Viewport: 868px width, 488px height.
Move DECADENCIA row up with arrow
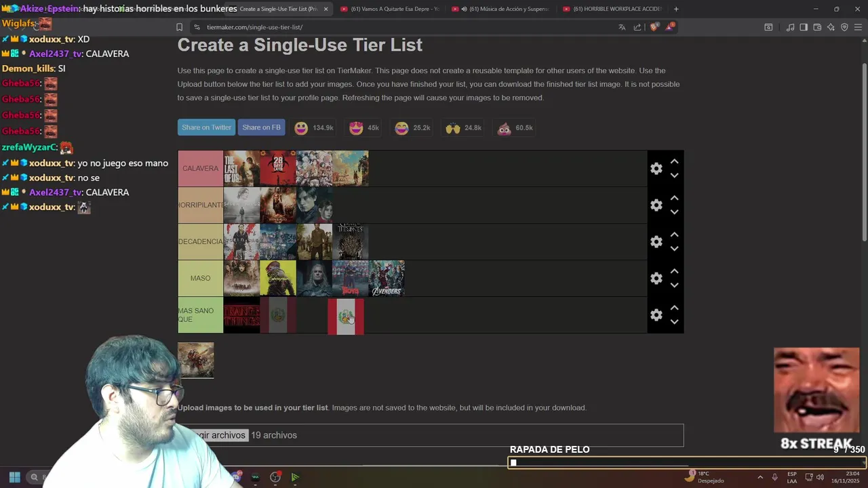[674, 235]
